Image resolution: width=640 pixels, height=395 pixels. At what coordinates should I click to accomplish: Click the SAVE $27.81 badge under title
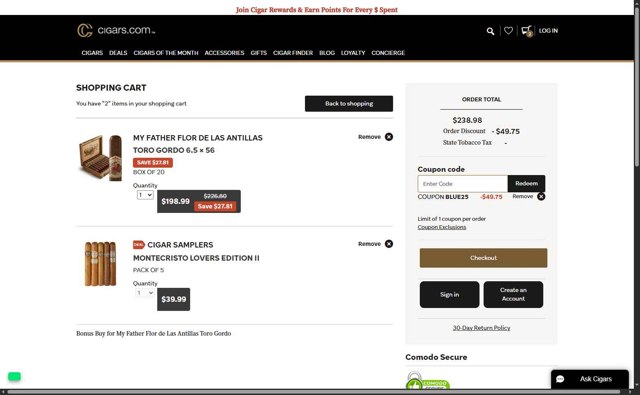click(153, 162)
